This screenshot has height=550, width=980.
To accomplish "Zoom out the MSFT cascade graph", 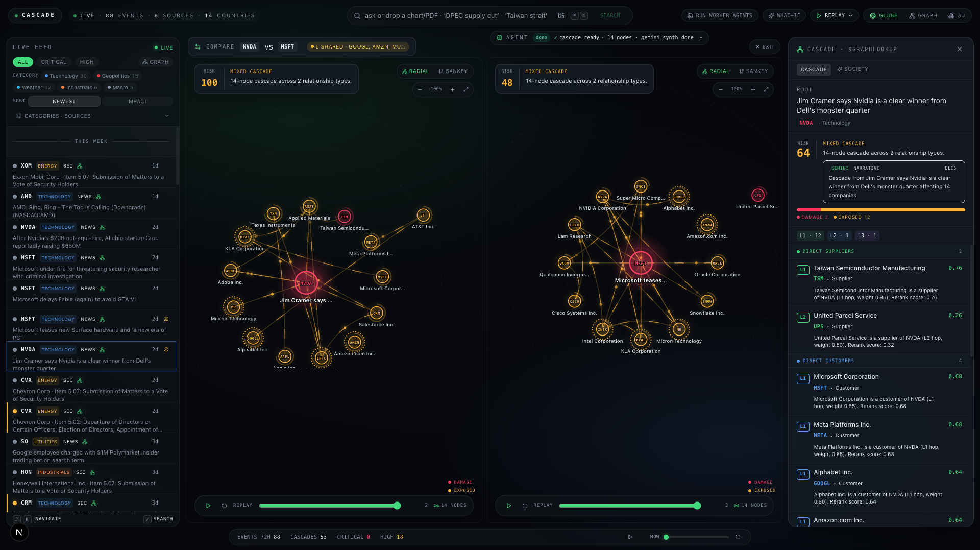I will coord(720,89).
